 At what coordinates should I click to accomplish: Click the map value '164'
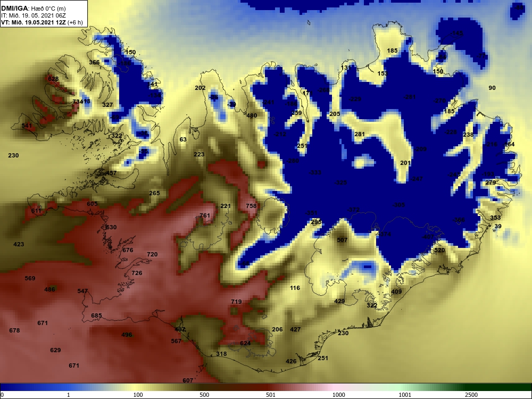click(509, 145)
